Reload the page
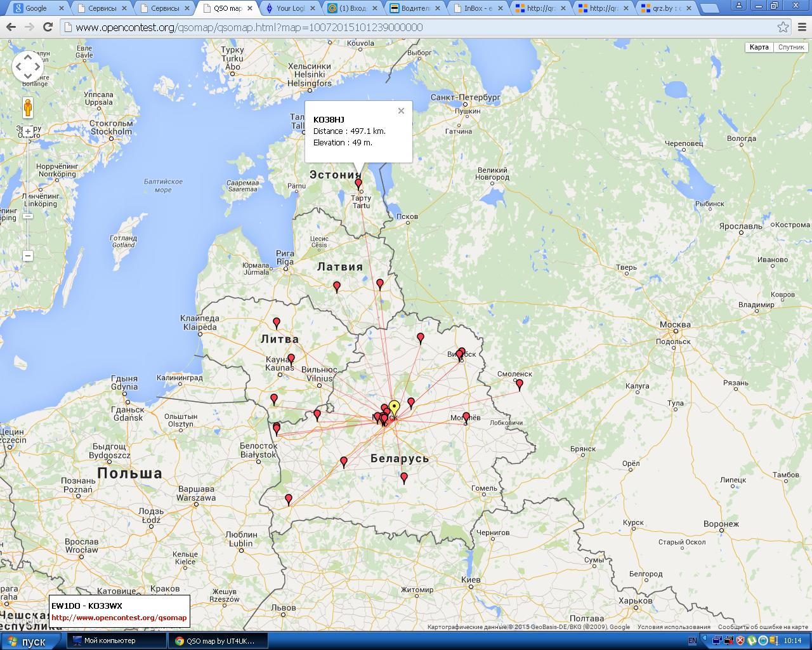 [x=48, y=27]
